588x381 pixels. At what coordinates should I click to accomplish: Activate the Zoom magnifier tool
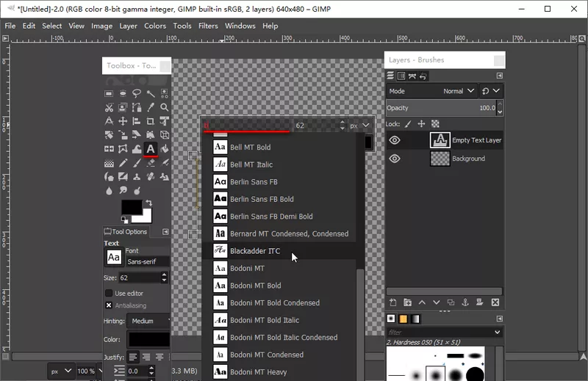pyautogui.click(x=165, y=107)
